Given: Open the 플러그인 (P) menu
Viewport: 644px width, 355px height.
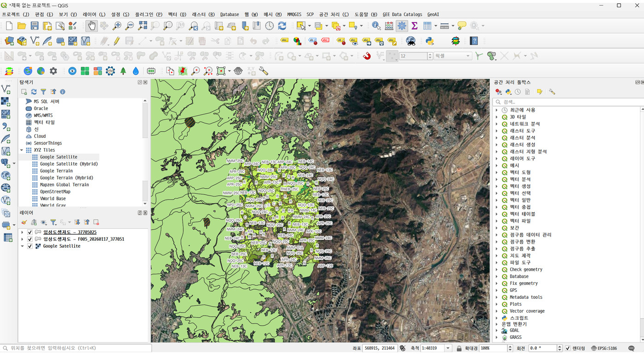Looking at the screenshot, I should pyautogui.click(x=149, y=14).
